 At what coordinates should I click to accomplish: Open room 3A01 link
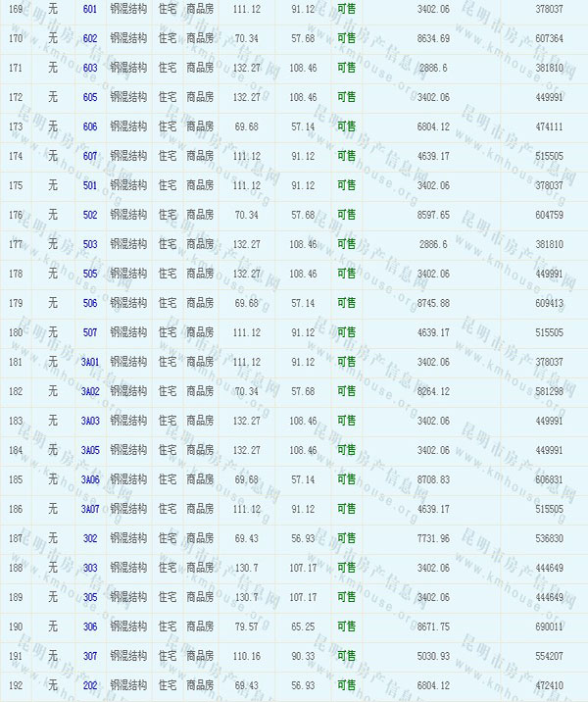pyautogui.click(x=90, y=362)
